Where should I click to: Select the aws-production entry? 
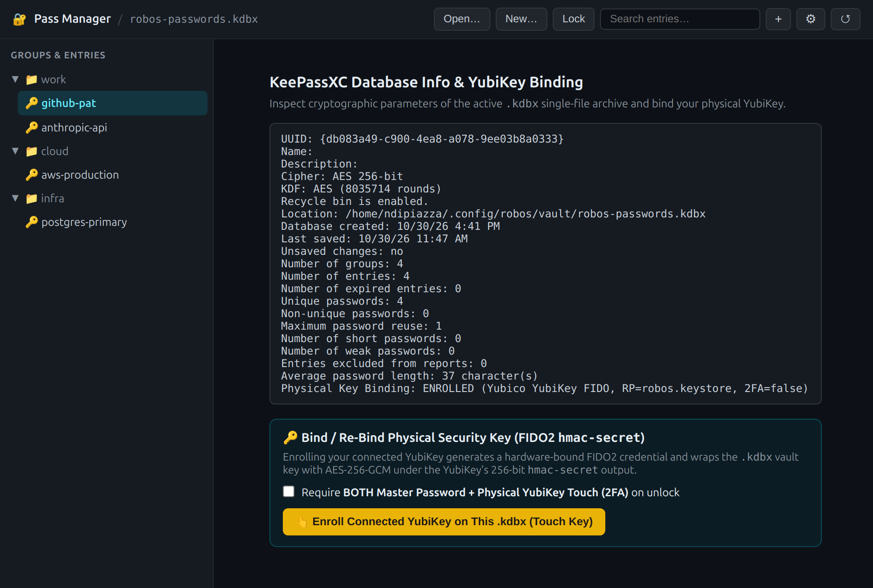click(x=113, y=175)
